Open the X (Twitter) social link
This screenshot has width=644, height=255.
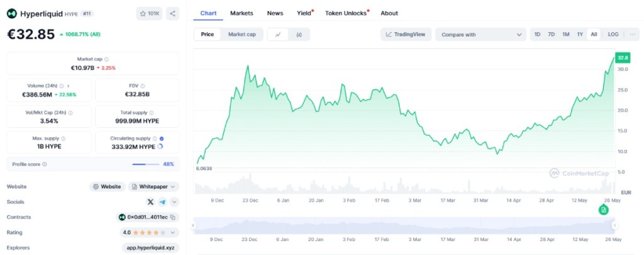click(x=150, y=202)
